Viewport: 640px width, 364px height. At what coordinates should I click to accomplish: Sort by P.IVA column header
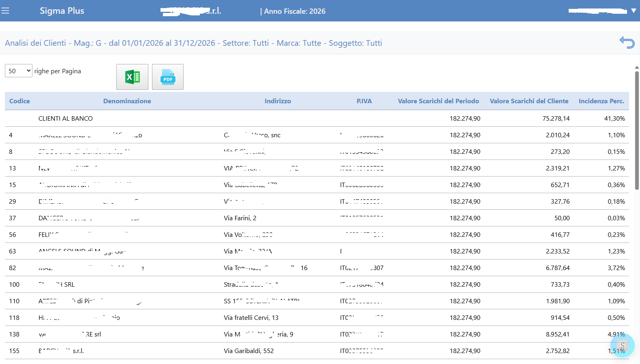(364, 101)
